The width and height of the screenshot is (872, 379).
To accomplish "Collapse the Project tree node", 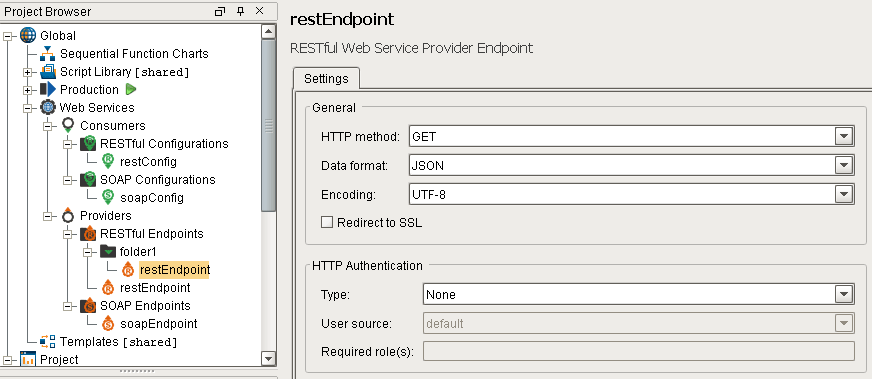I will [x=7, y=360].
